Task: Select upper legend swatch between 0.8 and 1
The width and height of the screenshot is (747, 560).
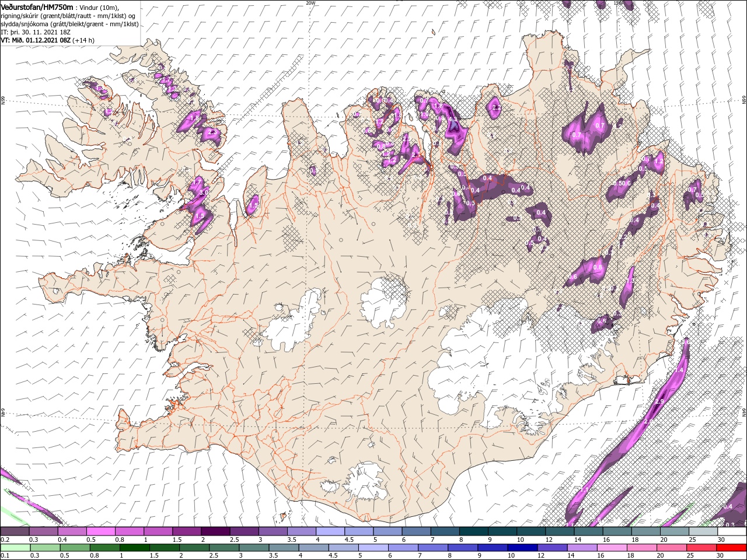Action: 129,531
